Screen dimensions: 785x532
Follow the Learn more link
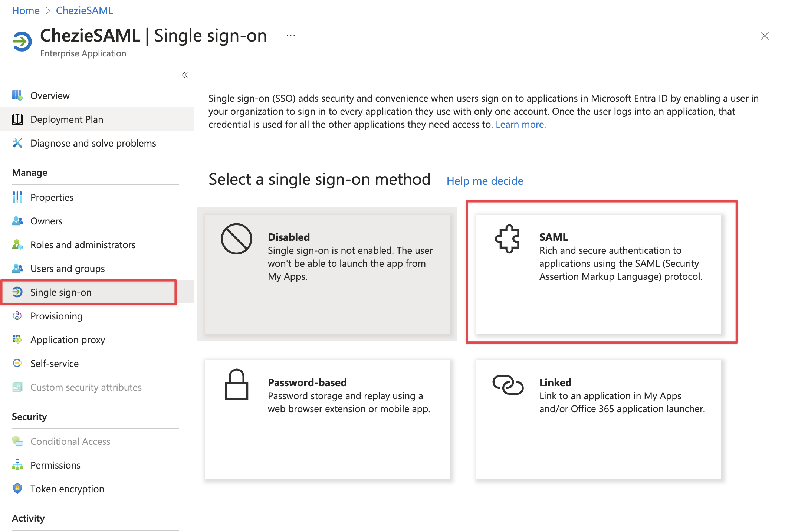tap(520, 124)
